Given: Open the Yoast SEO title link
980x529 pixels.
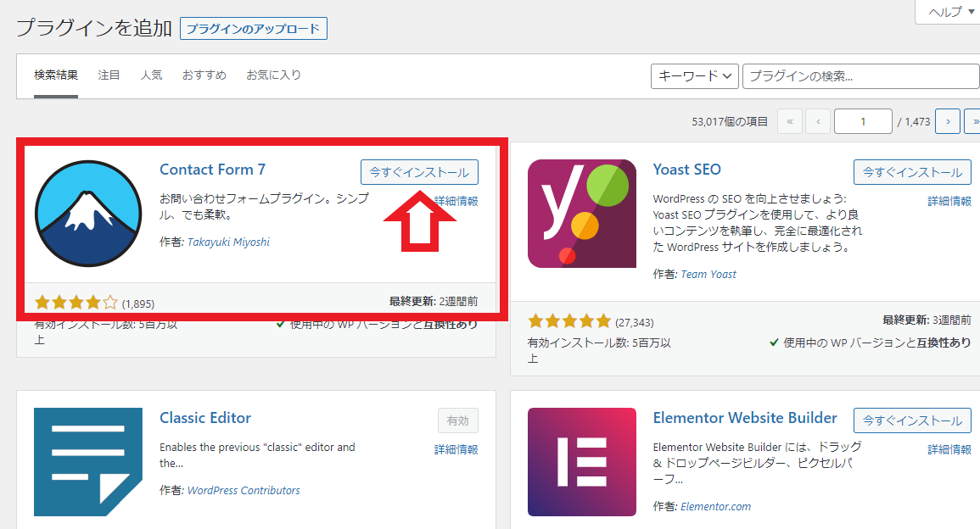Looking at the screenshot, I should 687,170.
